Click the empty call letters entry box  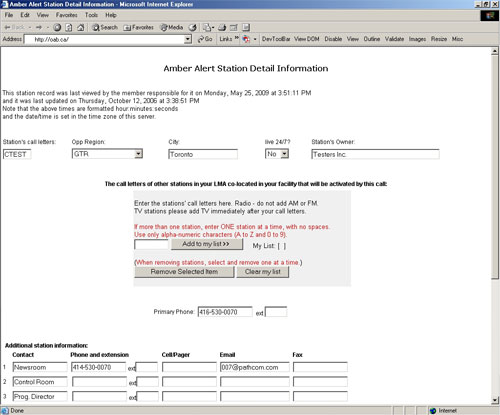pyautogui.click(x=151, y=244)
